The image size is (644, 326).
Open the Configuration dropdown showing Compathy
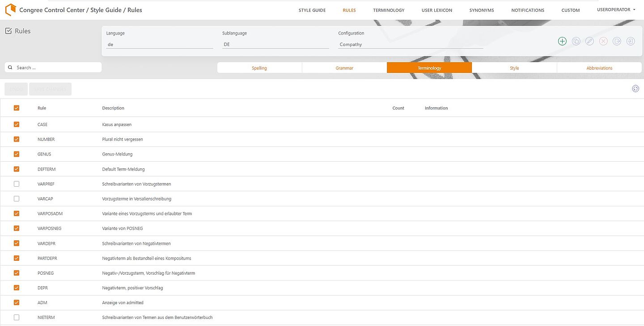pos(410,45)
